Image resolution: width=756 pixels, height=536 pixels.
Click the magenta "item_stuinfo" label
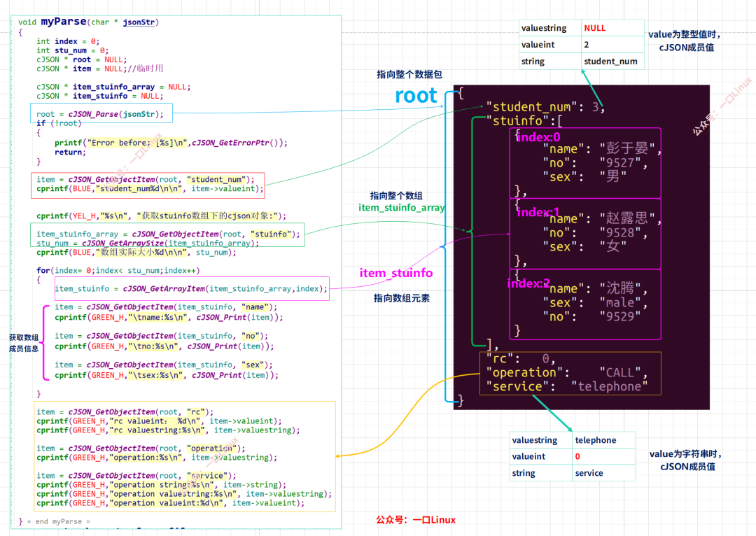395,274
